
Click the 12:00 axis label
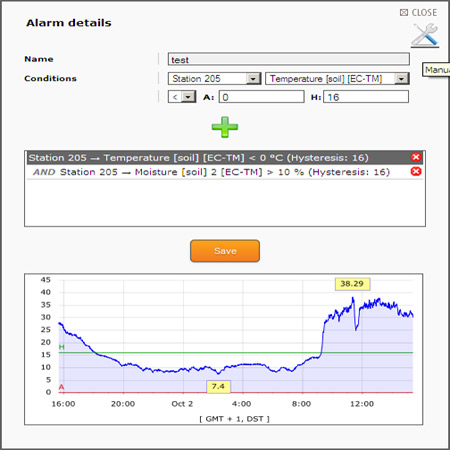pyautogui.click(x=362, y=404)
